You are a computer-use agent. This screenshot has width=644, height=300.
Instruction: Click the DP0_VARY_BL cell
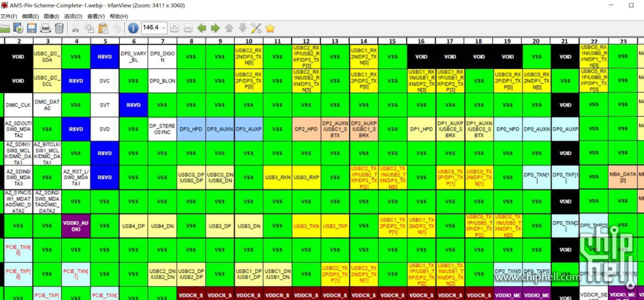[x=133, y=56]
